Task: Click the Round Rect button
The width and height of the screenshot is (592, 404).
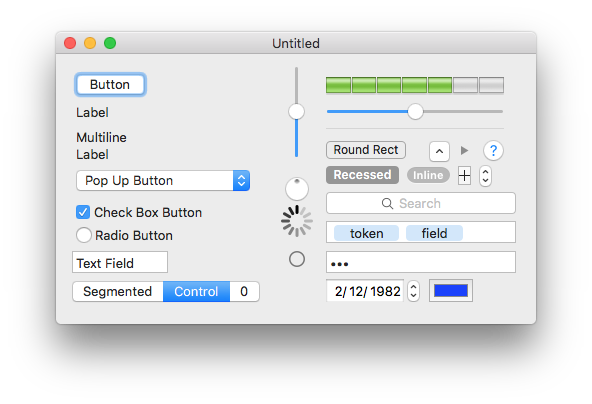Action: pyautogui.click(x=366, y=150)
